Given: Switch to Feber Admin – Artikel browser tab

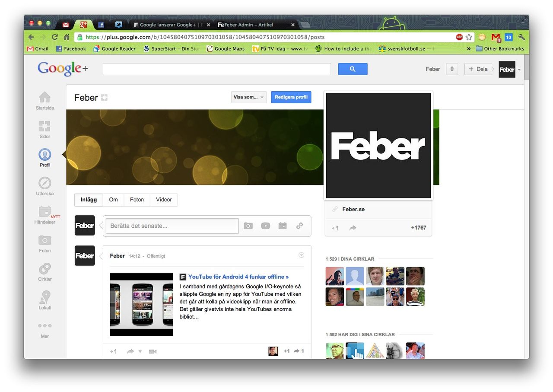Looking at the screenshot, I should point(257,25).
